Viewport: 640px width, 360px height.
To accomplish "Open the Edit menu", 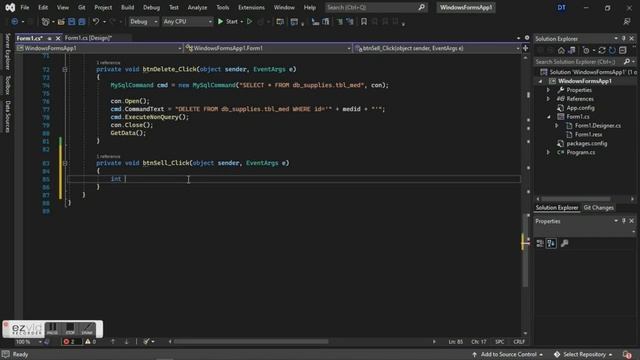I will point(43,7).
